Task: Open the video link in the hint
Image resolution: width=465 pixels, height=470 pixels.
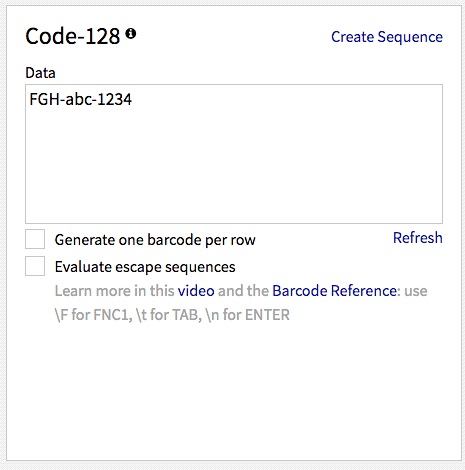Action: pos(196,291)
